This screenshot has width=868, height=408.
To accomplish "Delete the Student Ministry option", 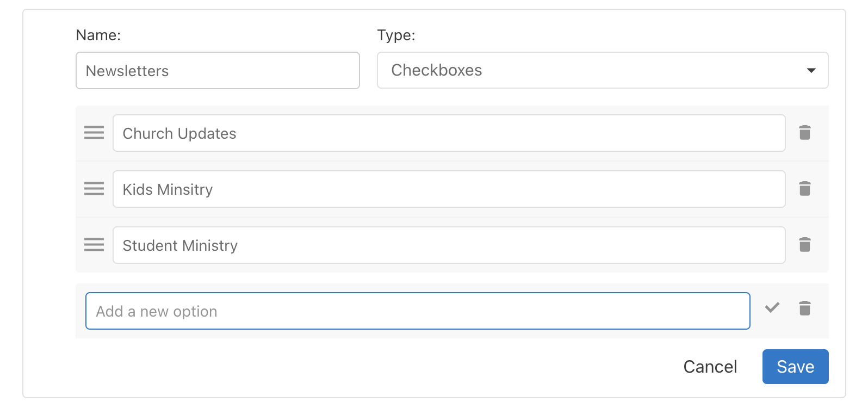I will click(x=805, y=245).
